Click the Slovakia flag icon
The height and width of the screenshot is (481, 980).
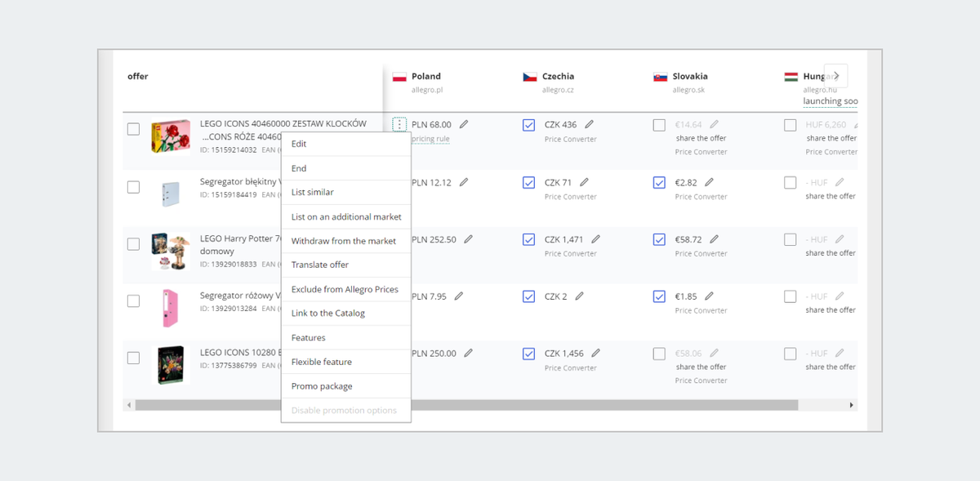[661, 77]
